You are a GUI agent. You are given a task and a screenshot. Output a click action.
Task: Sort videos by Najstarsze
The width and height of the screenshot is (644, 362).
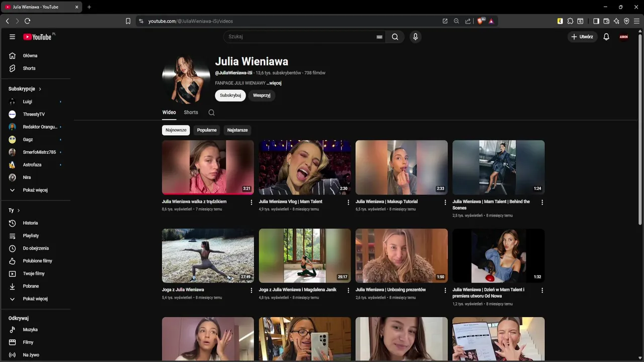click(x=237, y=130)
